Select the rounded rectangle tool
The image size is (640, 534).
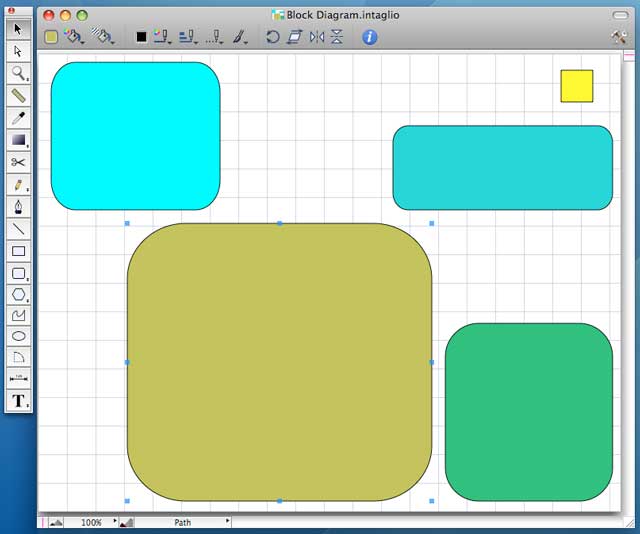pos(18,273)
